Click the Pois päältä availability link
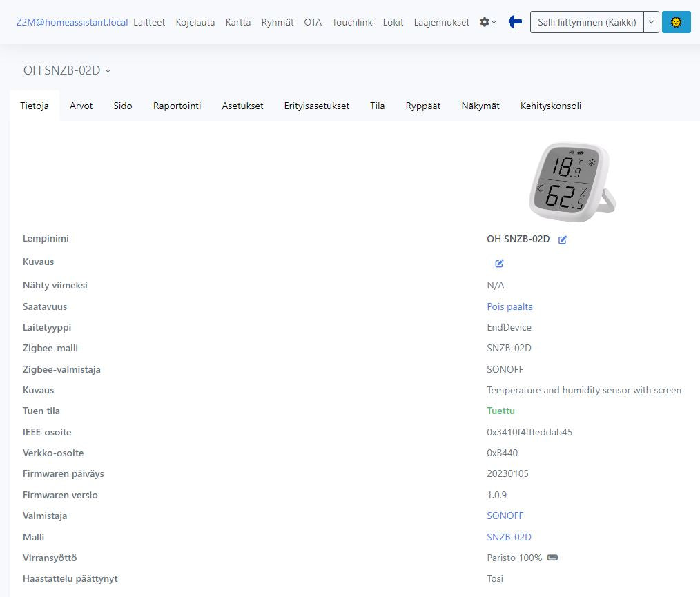 click(509, 306)
